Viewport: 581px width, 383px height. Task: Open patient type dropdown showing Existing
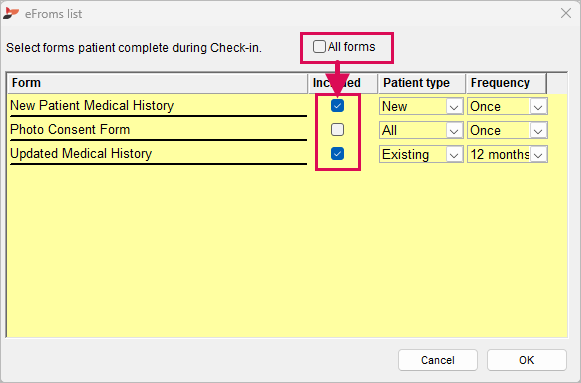tap(421, 154)
